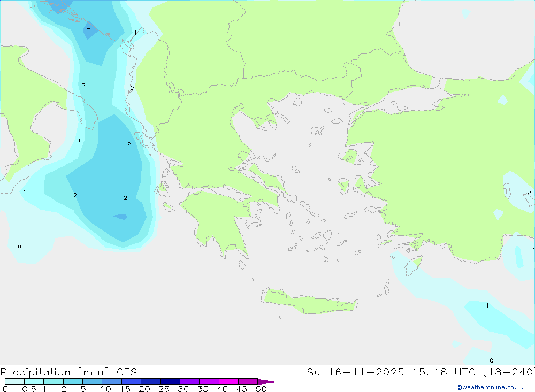Click the legend scale label '10'
Image resolution: width=535 pixels, height=392 pixels.
[106, 389]
